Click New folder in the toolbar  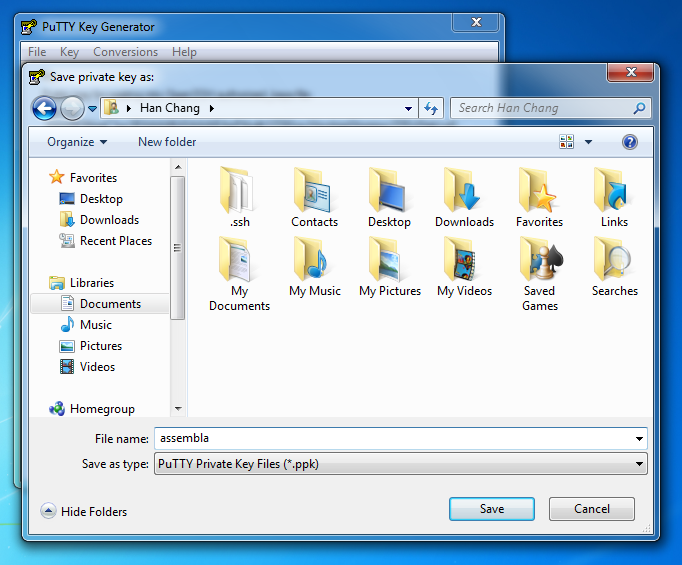pyautogui.click(x=167, y=142)
